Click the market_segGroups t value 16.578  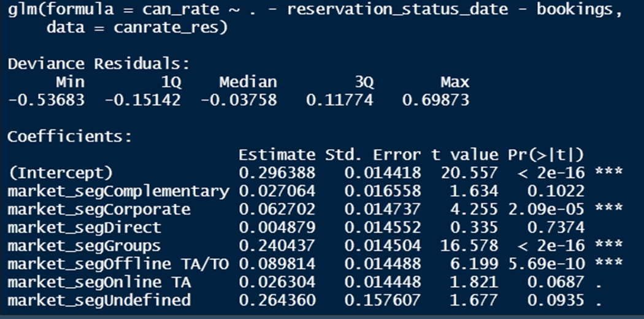(469, 245)
